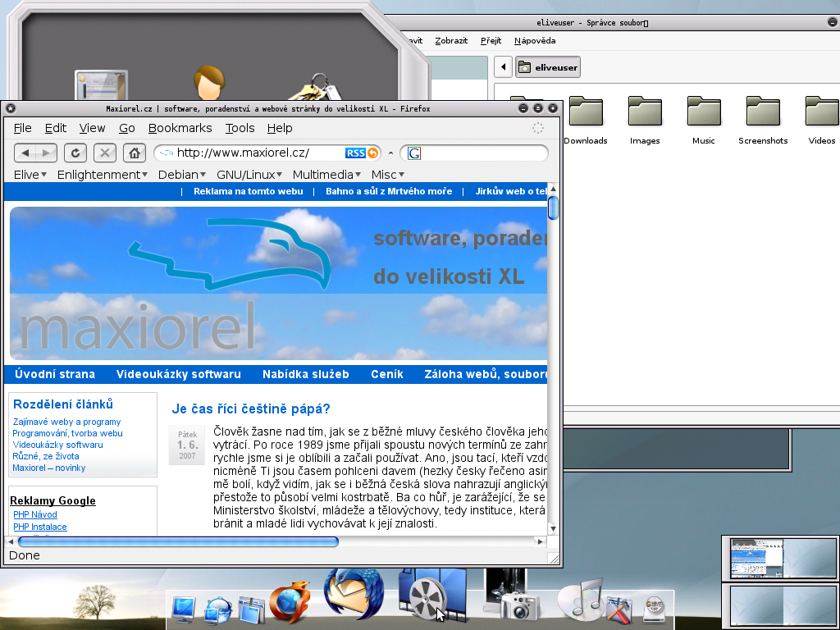Go to 'Úvodní strana' in page navigation
This screenshot has height=630, width=840.
coord(55,374)
